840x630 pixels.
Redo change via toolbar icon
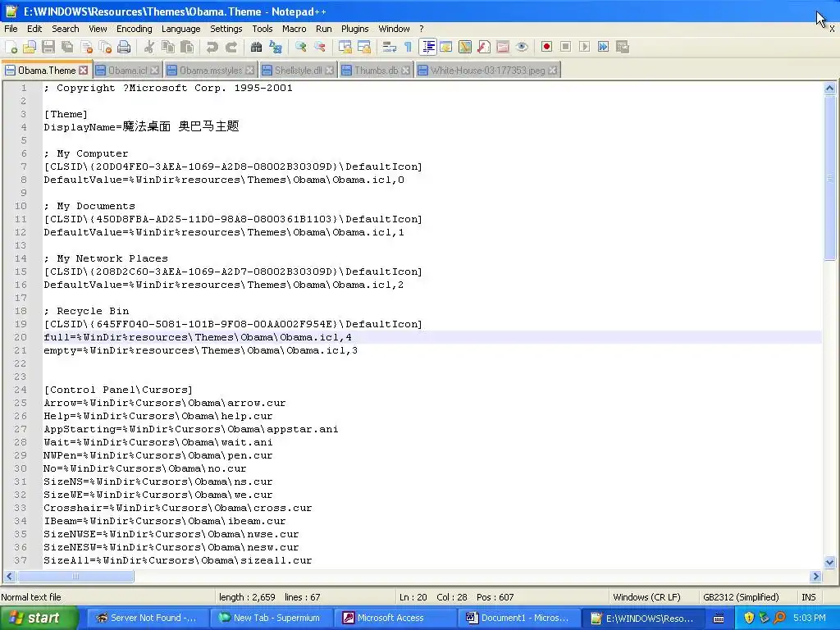(x=231, y=47)
